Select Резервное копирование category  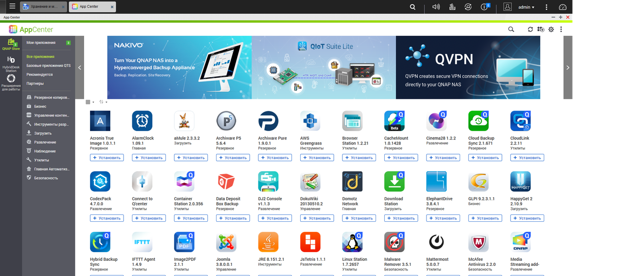click(x=49, y=98)
